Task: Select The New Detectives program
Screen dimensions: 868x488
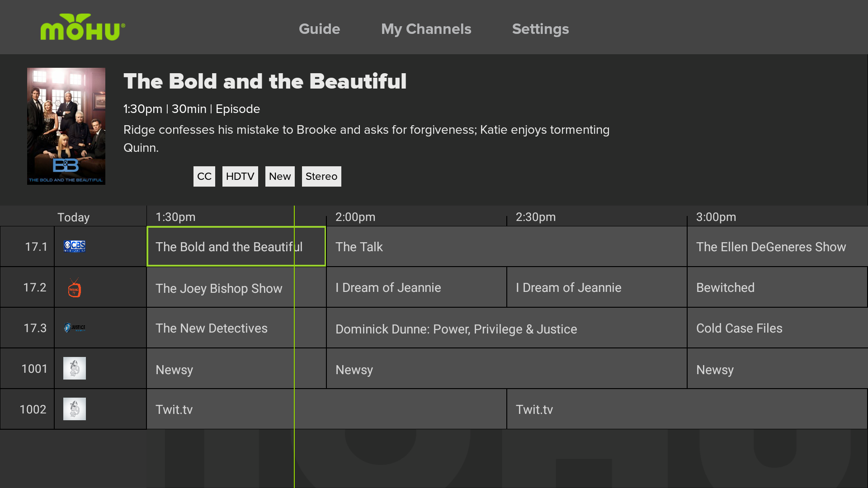Action: (x=236, y=328)
